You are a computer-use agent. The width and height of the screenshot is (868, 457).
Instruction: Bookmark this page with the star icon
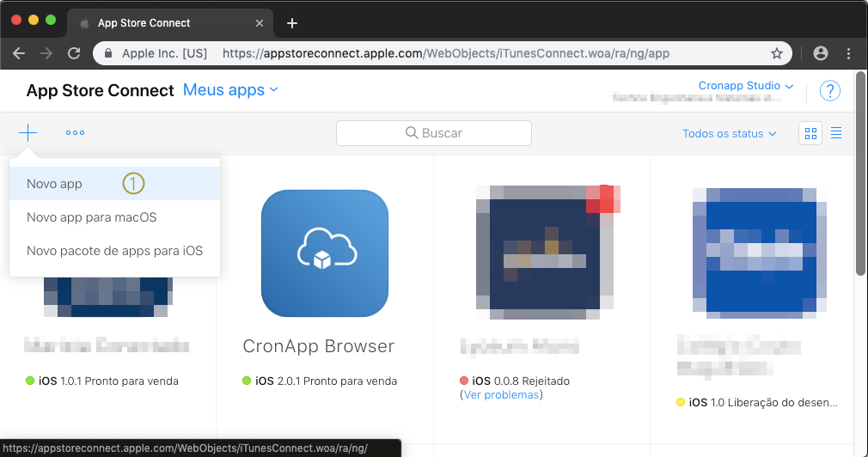coord(777,53)
